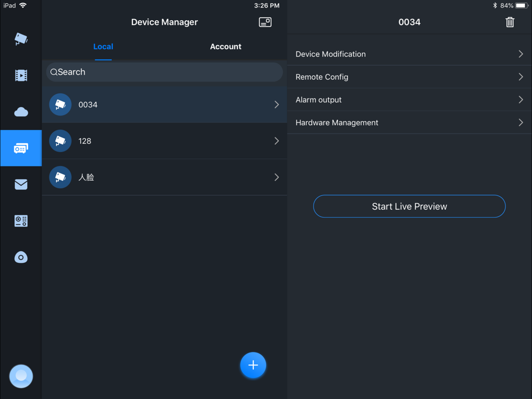Open the Hardware Management label

tap(337, 122)
